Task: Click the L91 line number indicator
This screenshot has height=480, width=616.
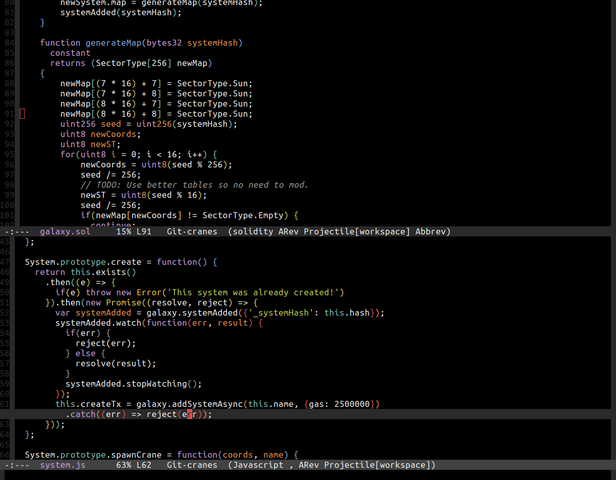Action: pos(145,231)
